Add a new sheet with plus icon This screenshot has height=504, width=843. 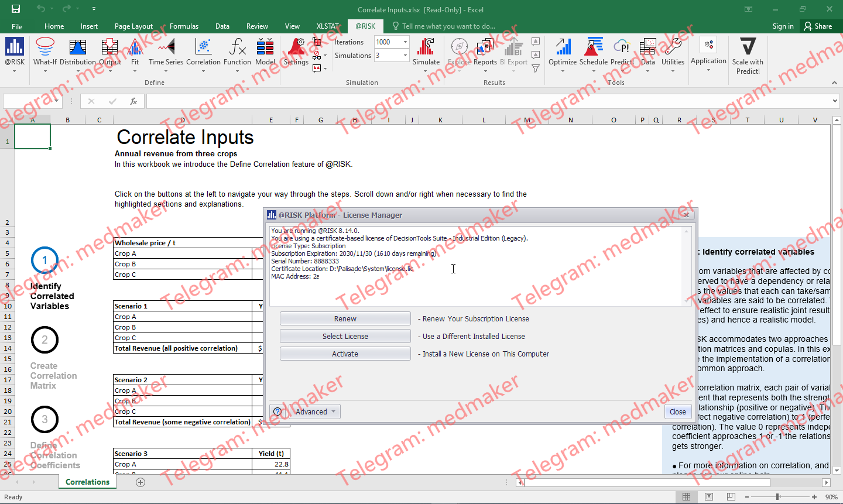pos(140,482)
